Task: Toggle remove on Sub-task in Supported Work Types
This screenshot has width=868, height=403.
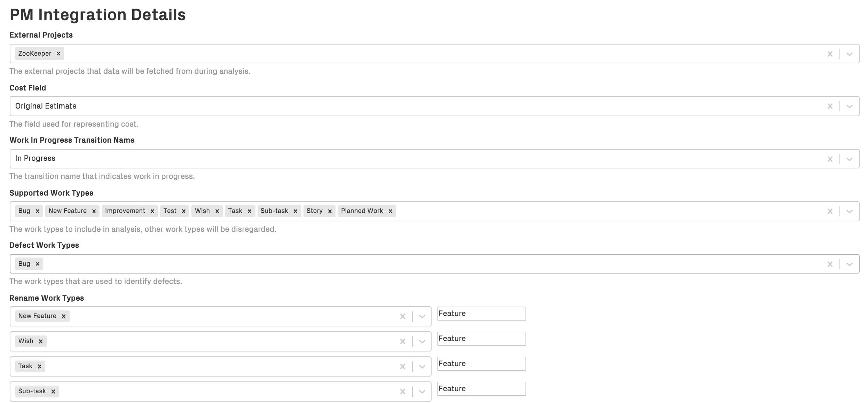Action: click(297, 211)
